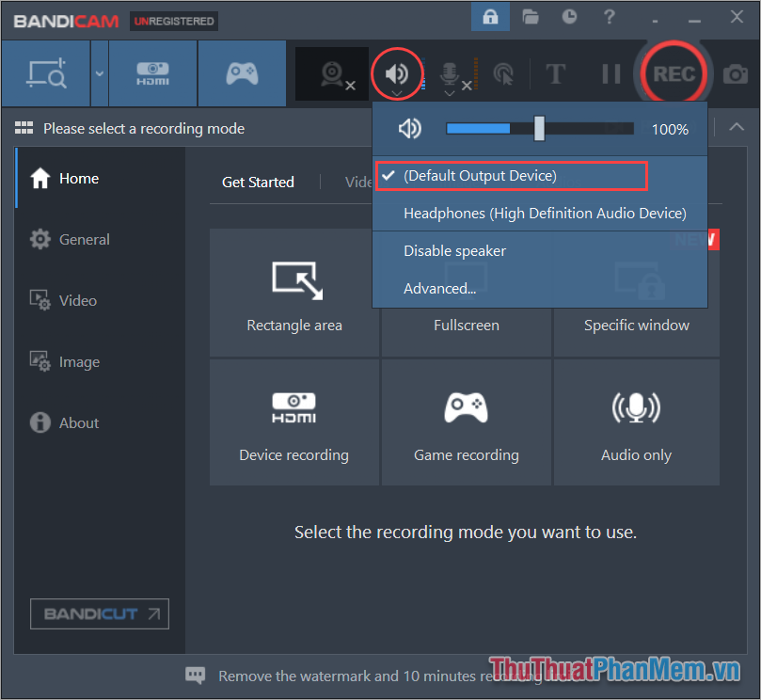Viewport: 761px width, 700px height.
Task: Collapse the recording mode panel with the chevron
Action: coord(737,127)
